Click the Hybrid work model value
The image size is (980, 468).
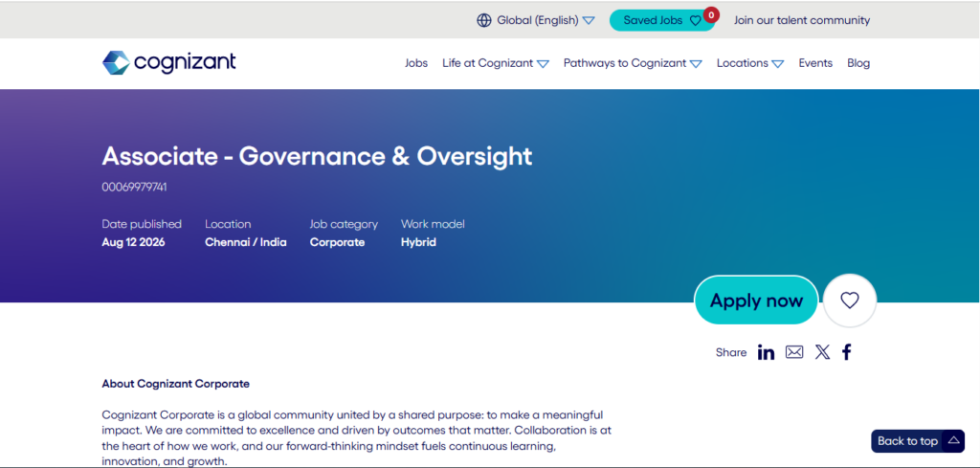pyautogui.click(x=418, y=242)
